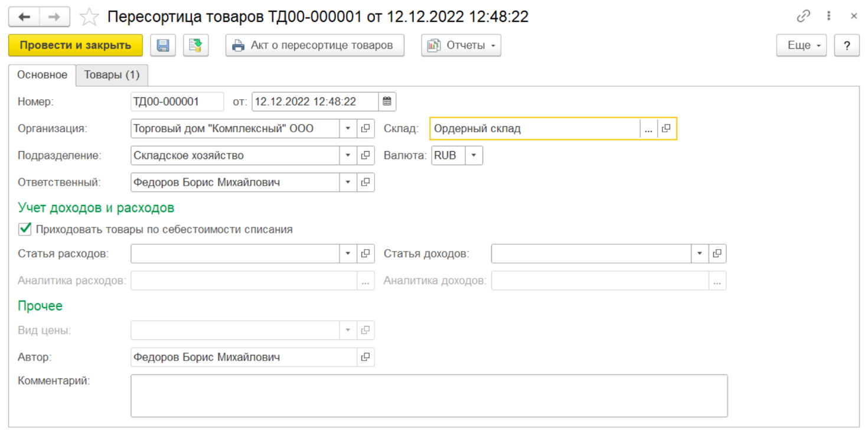Select the Основное tab

pyautogui.click(x=42, y=75)
